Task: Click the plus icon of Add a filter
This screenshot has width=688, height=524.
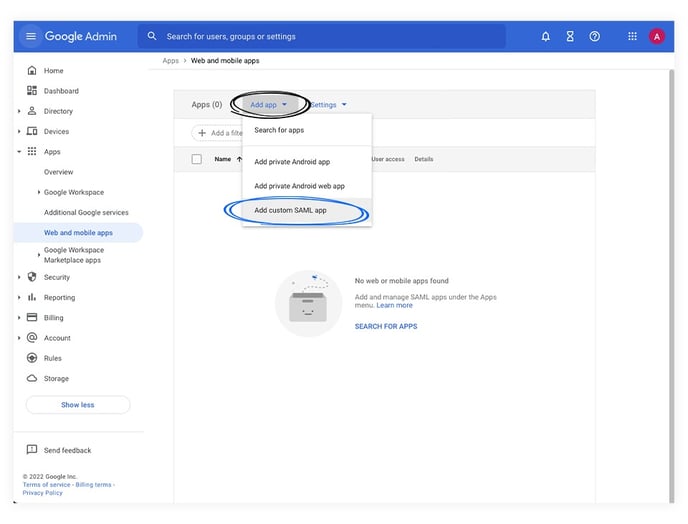Action: (x=202, y=133)
